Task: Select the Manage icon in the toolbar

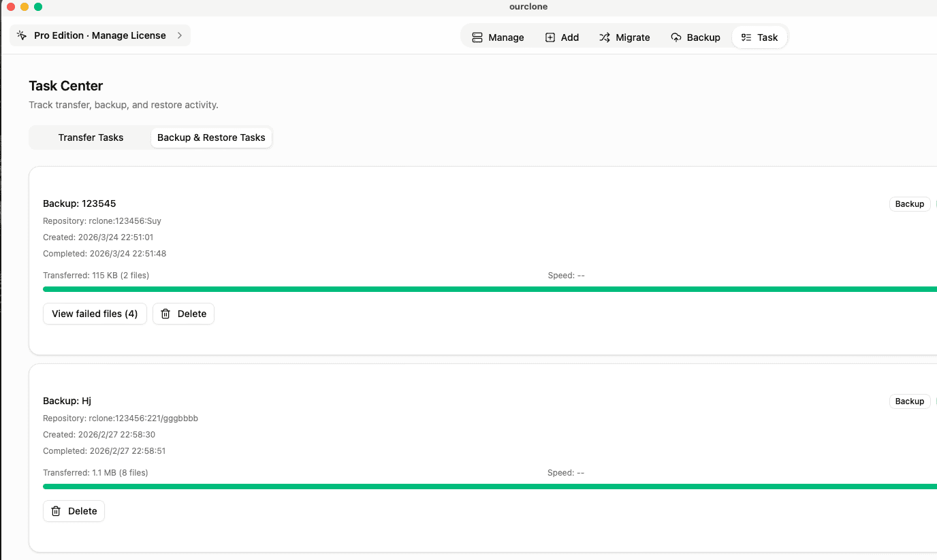Action: pos(478,37)
